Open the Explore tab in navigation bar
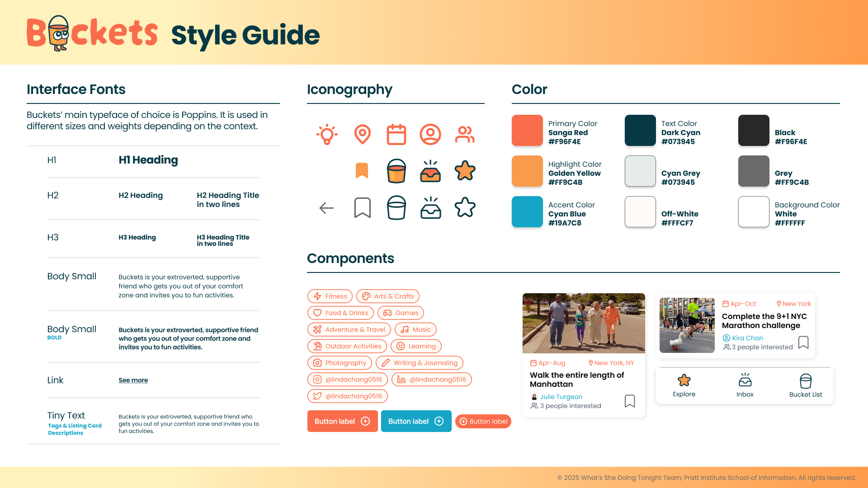Viewport: 868px width, 488px height. 684,385
